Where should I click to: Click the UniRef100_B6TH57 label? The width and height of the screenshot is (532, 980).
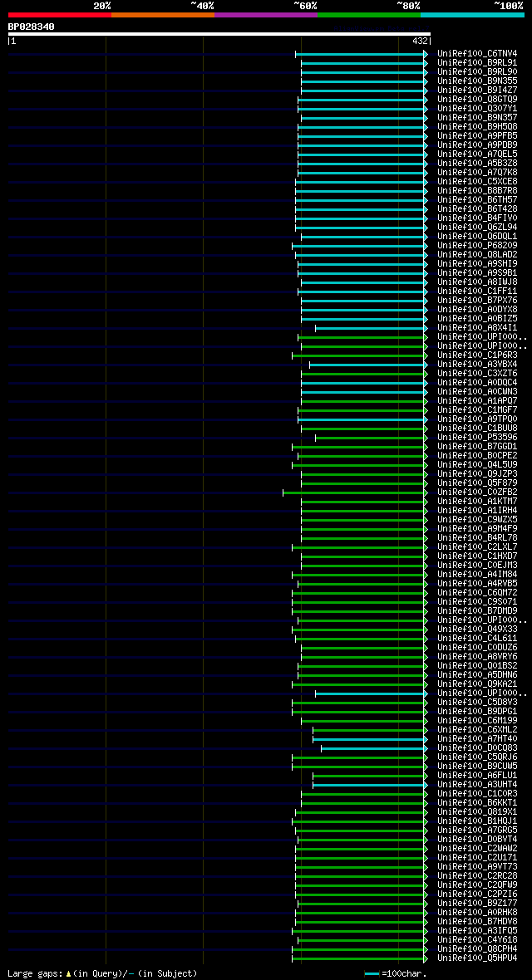click(477, 200)
